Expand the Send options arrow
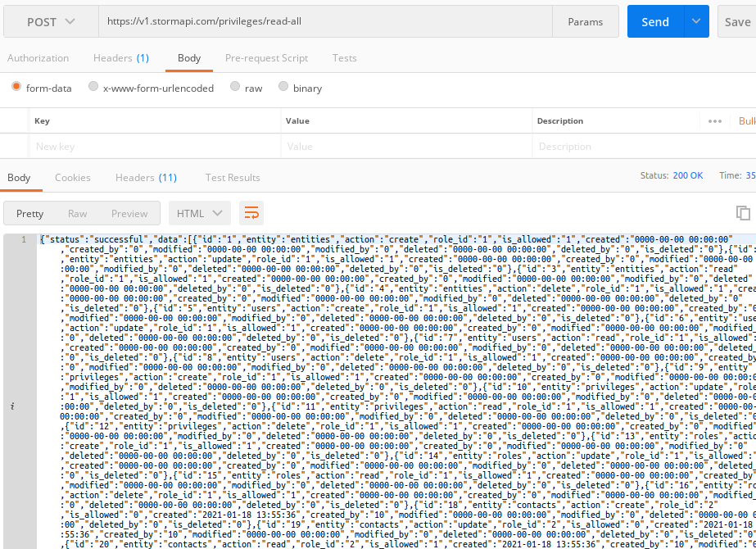This screenshot has width=756, height=549. pyautogui.click(x=696, y=21)
